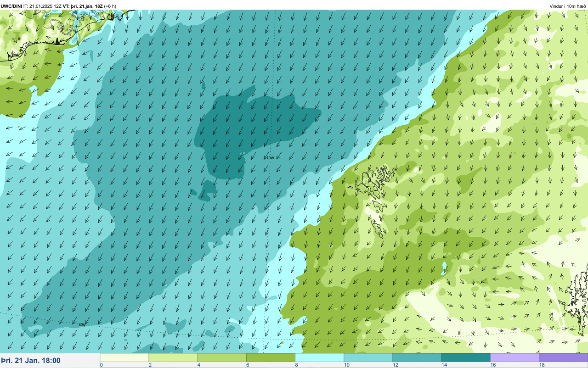Click the 'VT: þri. 21.jan. 18Z' valid time
This screenshot has width=588, height=368.
[83, 6]
